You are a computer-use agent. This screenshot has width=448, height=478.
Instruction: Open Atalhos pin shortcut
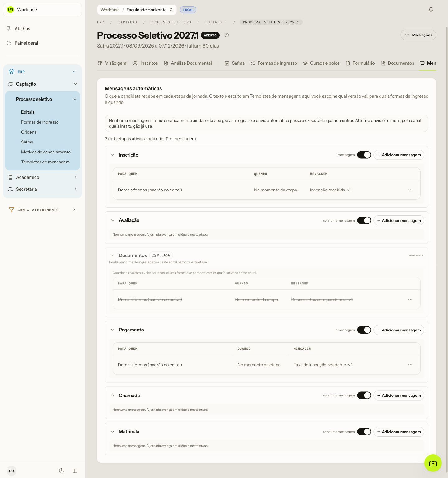click(9, 29)
